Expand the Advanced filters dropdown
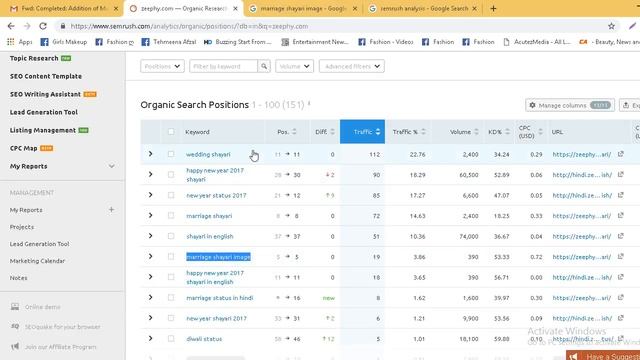Image resolution: width=640 pixels, height=360 pixels. [351, 66]
